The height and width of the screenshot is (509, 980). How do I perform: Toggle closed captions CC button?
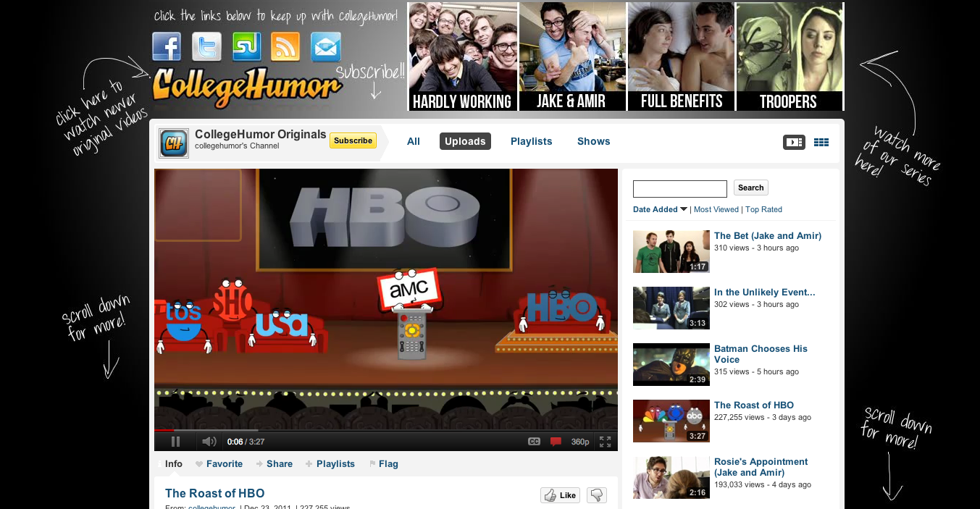(534, 442)
